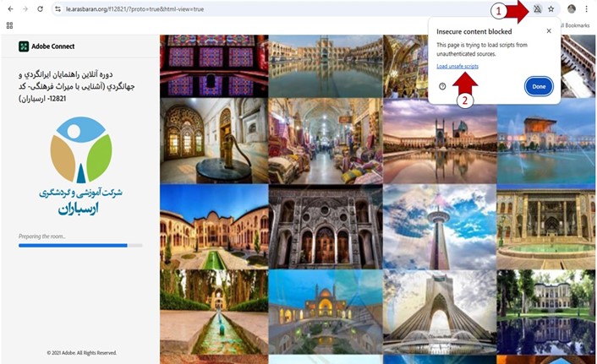Click the hand water pump photo
597x364 pixels.
click(214, 141)
